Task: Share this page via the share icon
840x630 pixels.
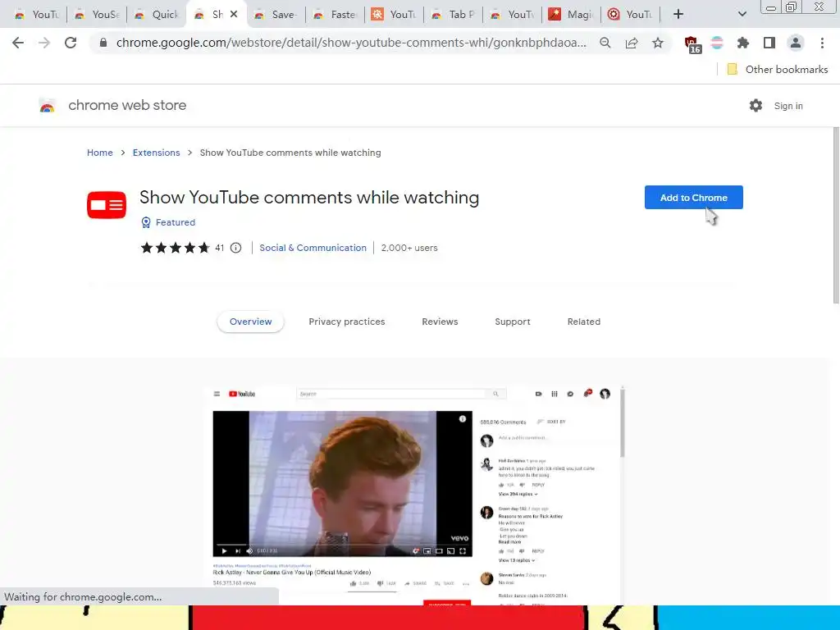Action: tap(632, 43)
